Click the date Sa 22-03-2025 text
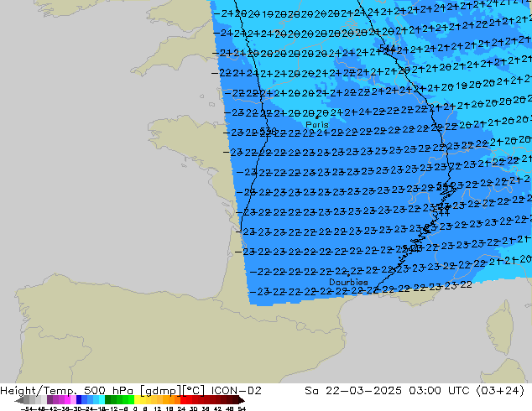 tap(353, 391)
